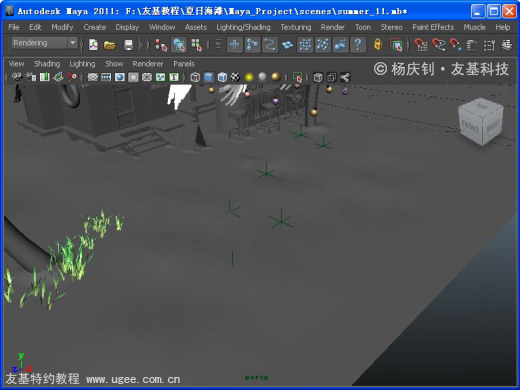Viewport: 520px width, 390px height.
Task: Open the Lighting/Shading menu
Action: (x=243, y=27)
